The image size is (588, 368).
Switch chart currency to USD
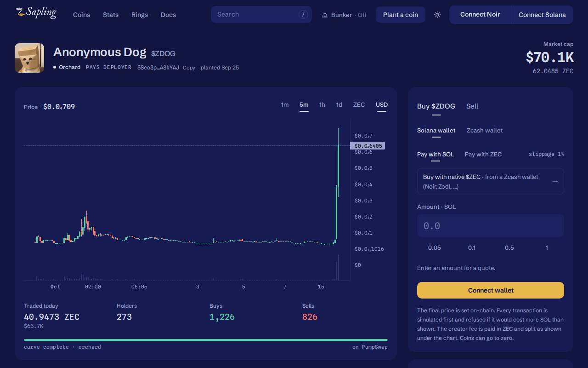pos(382,105)
